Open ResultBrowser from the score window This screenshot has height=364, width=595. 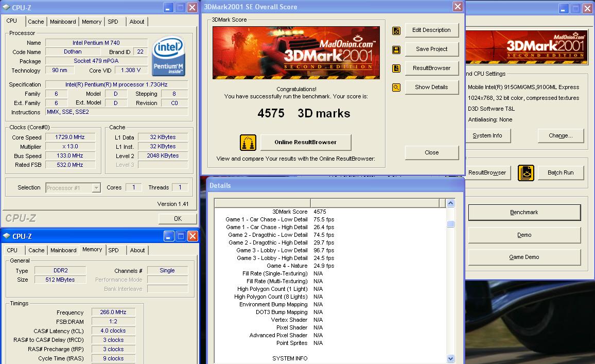pyautogui.click(x=431, y=68)
